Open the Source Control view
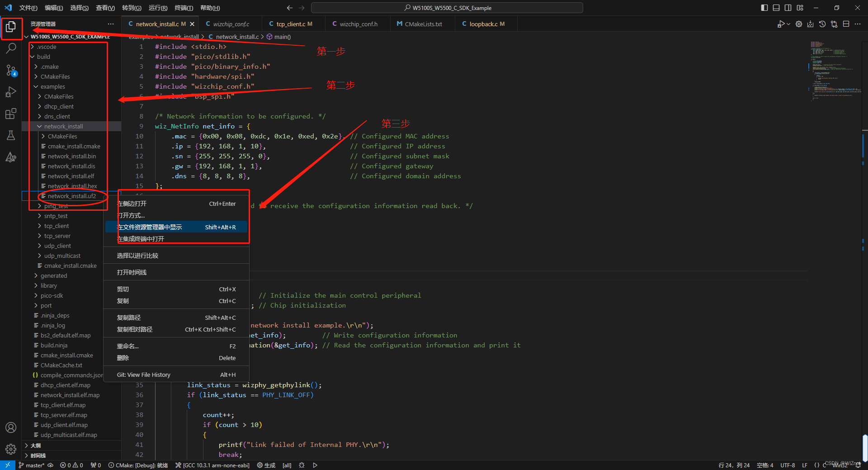The image size is (868, 470). tap(11, 70)
